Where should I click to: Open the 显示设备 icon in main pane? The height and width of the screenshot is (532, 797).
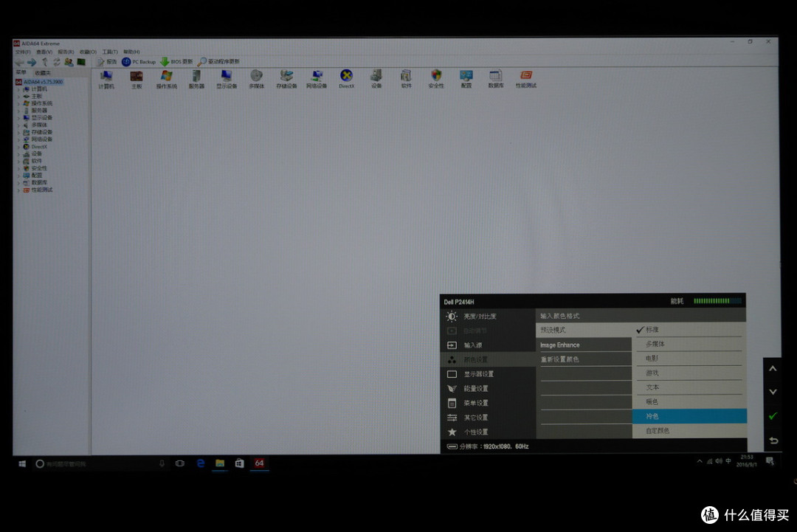[x=227, y=79]
